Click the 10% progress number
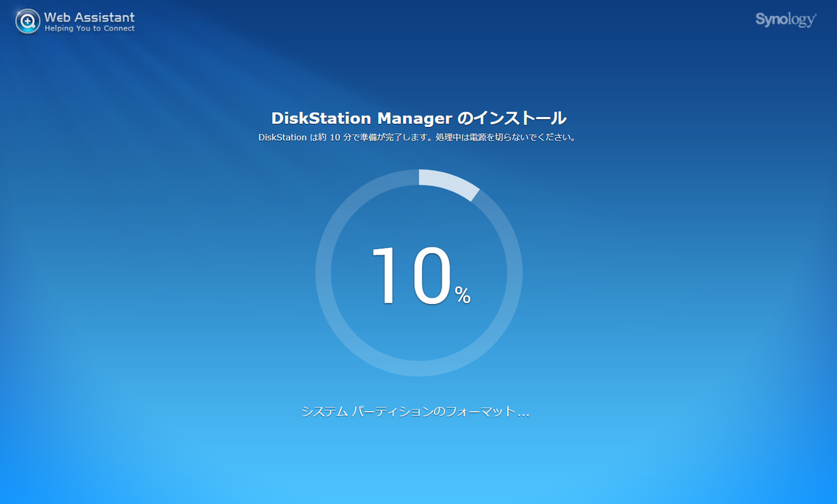The height and width of the screenshot is (504, 837). pos(421,277)
